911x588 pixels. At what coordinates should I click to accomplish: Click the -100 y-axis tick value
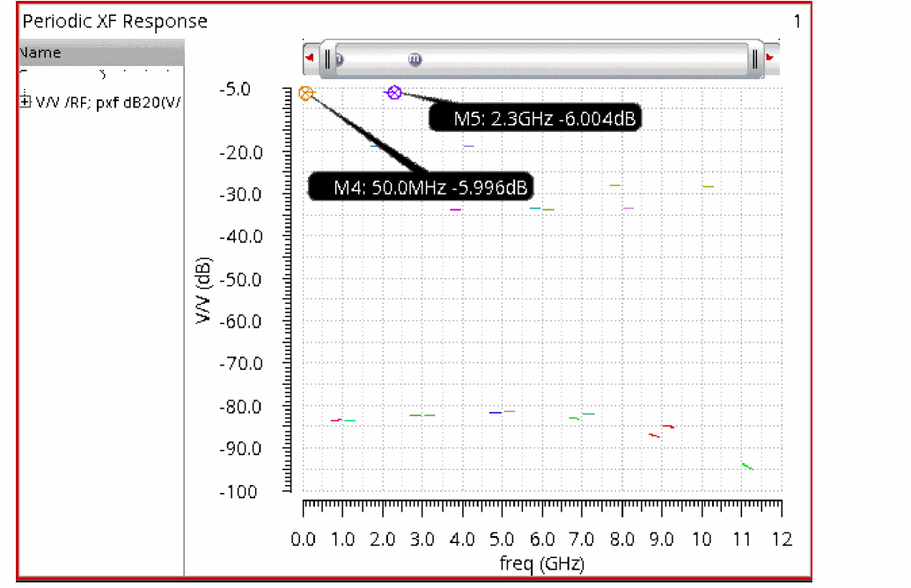239,492
